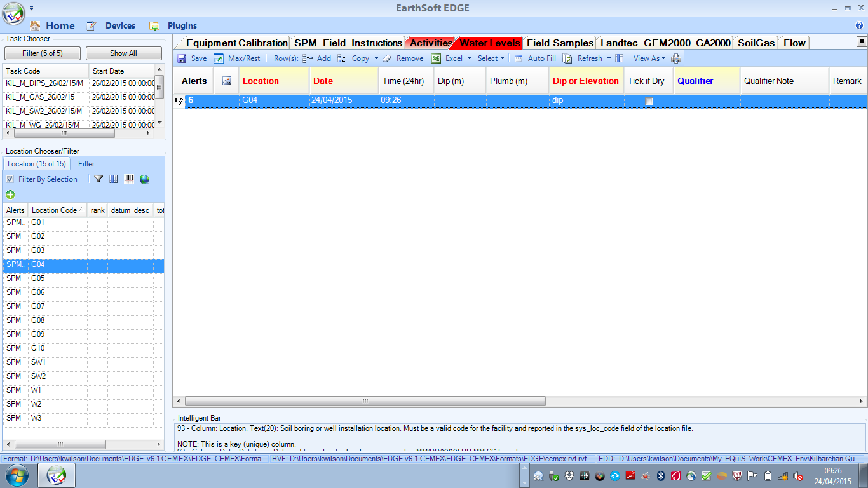Screen dimensions: 868x488
Task: Save the current data with Save
Action: tap(192, 58)
